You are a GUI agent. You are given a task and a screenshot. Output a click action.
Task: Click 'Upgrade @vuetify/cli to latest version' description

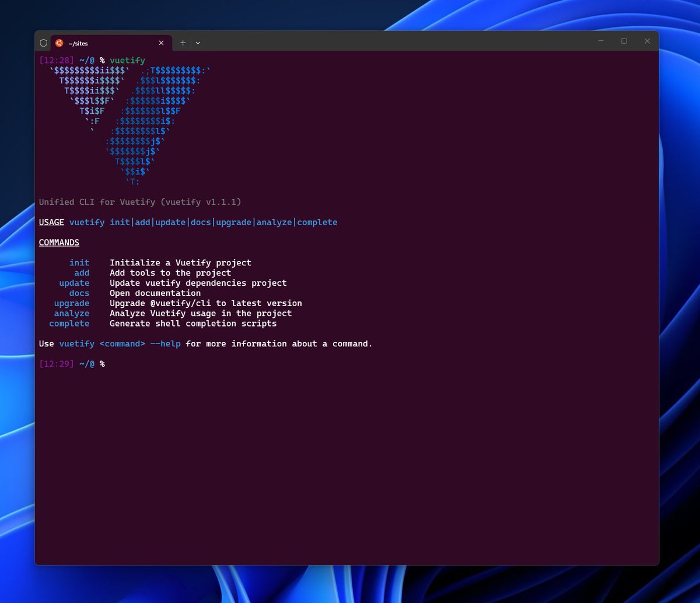coord(206,303)
